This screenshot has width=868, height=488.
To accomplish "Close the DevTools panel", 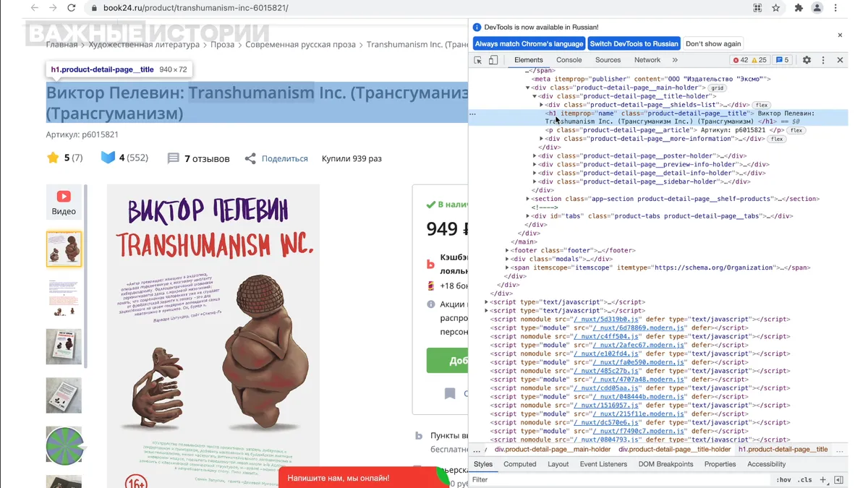I will (x=840, y=60).
